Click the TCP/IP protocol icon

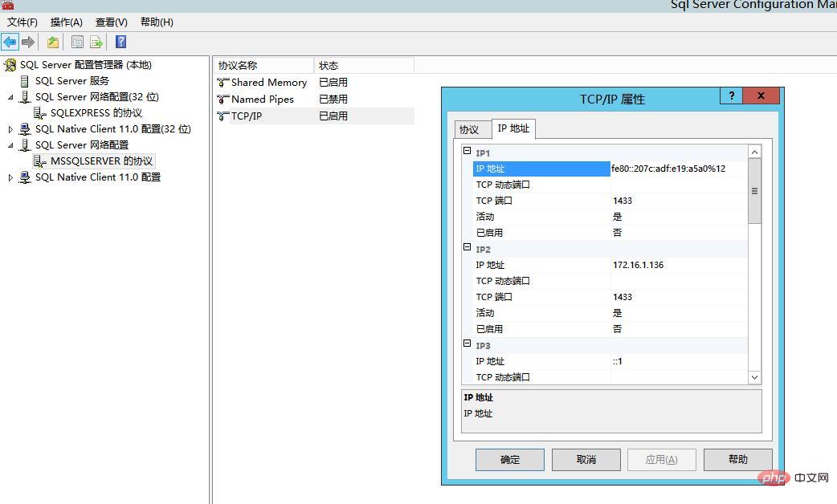[223, 116]
